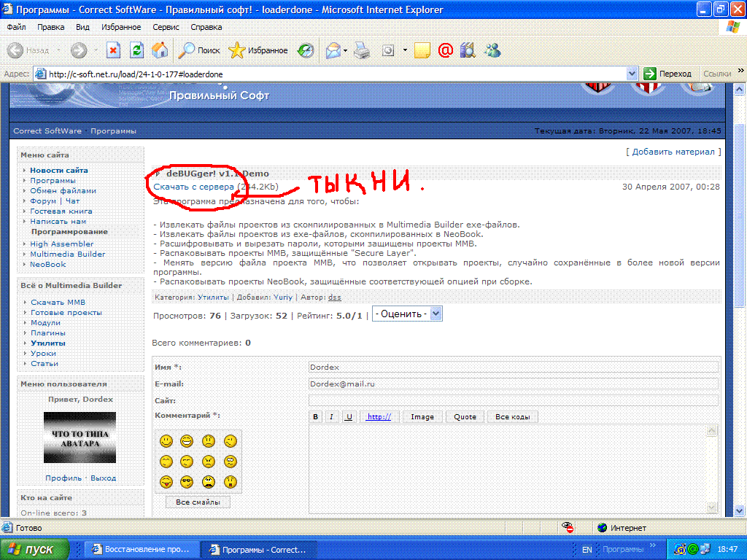747x560 pixels.
Task: Click the yellow note toolbar icon
Action: [422, 50]
